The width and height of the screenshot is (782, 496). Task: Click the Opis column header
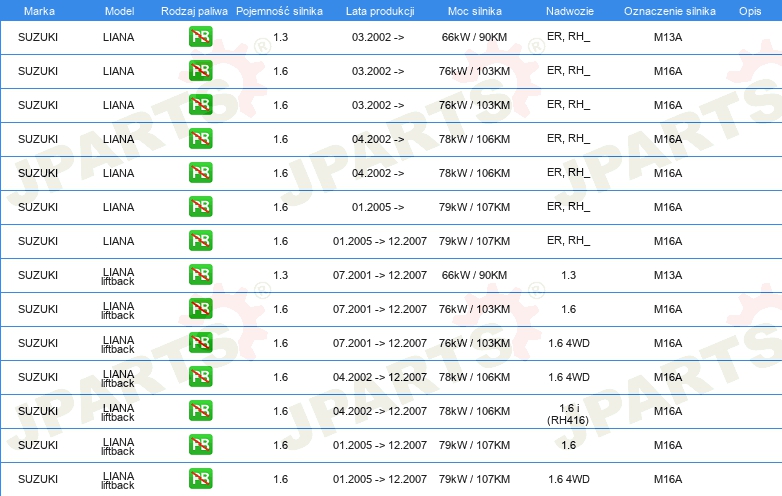750,11
